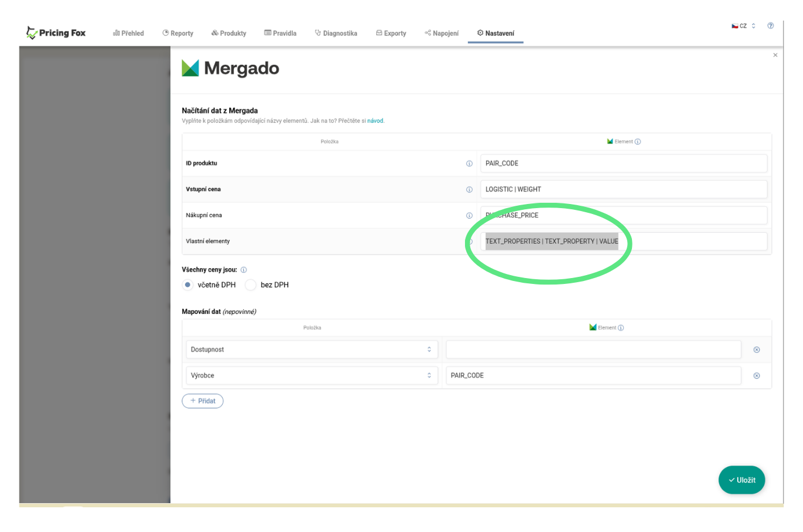Remove the Dostupnost mapping row
803x532 pixels.
(757, 350)
